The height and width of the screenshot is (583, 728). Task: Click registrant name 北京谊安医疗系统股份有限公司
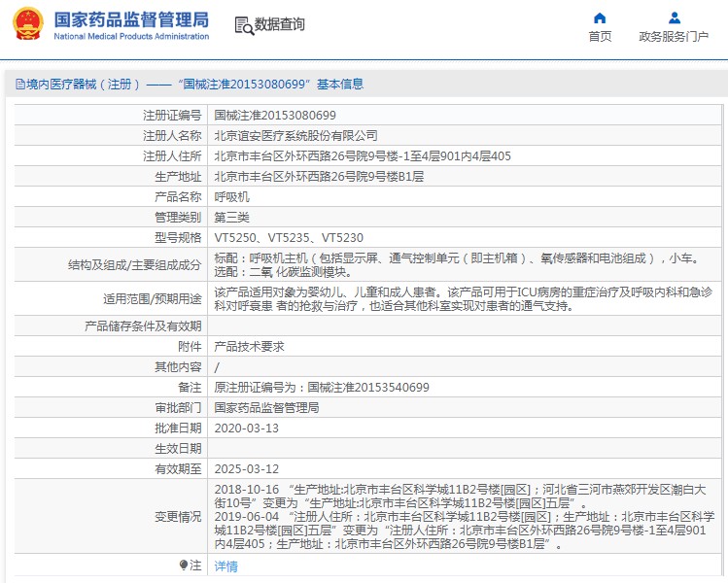295,135
